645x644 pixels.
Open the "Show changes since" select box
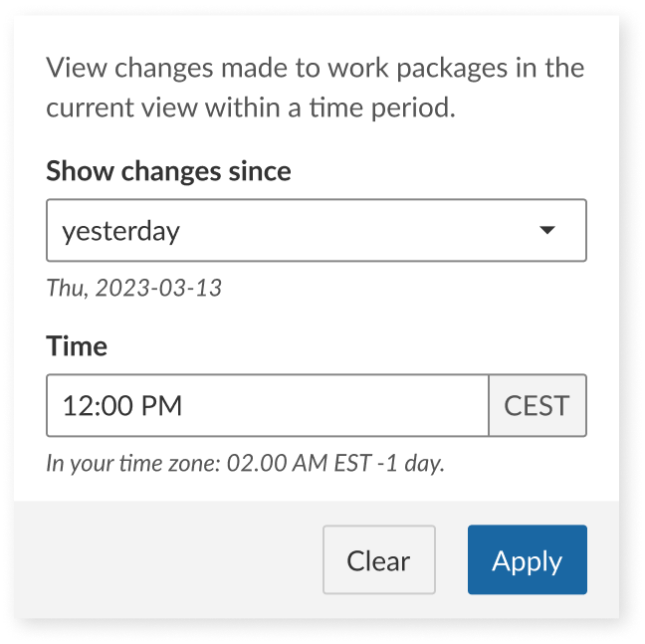[x=316, y=231]
